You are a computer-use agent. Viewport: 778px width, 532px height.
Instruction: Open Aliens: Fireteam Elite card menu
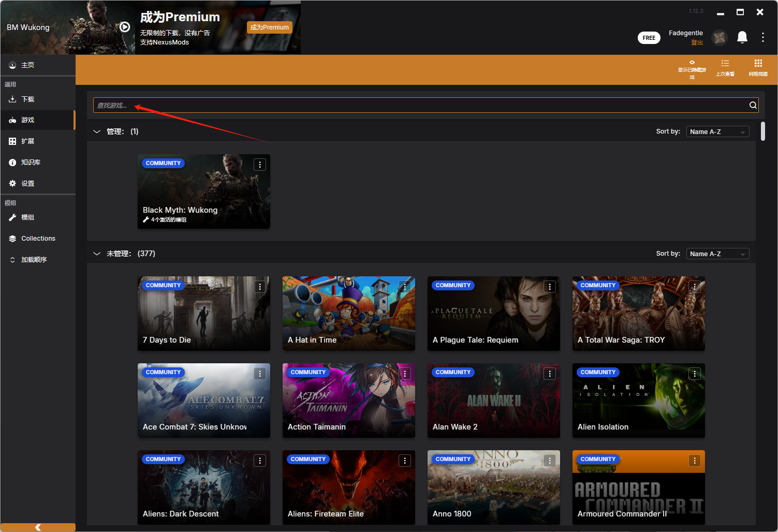[405, 461]
